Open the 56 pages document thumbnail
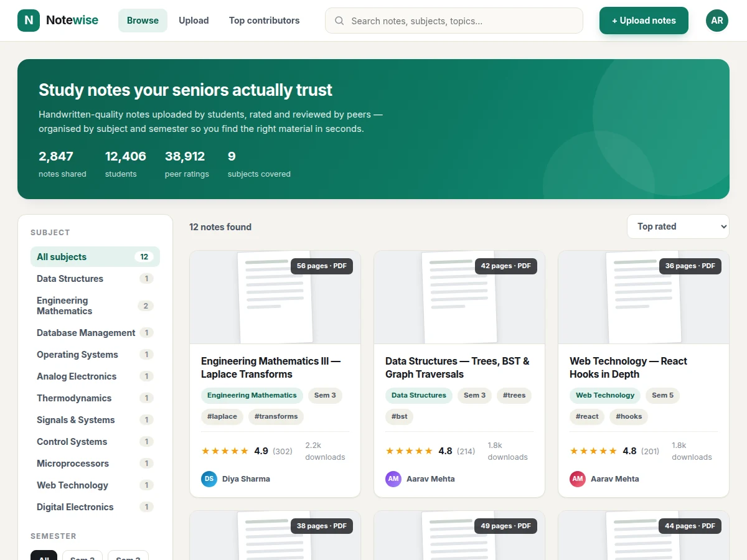Image resolution: width=747 pixels, height=560 pixels. pyautogui.click(x=275, y=297)
